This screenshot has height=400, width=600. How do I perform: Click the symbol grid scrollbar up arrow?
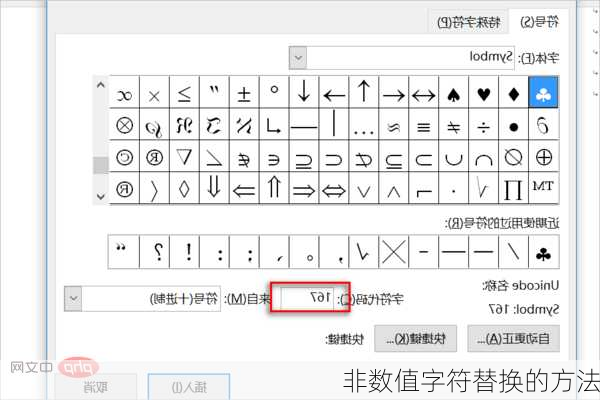tap(101, 85)
